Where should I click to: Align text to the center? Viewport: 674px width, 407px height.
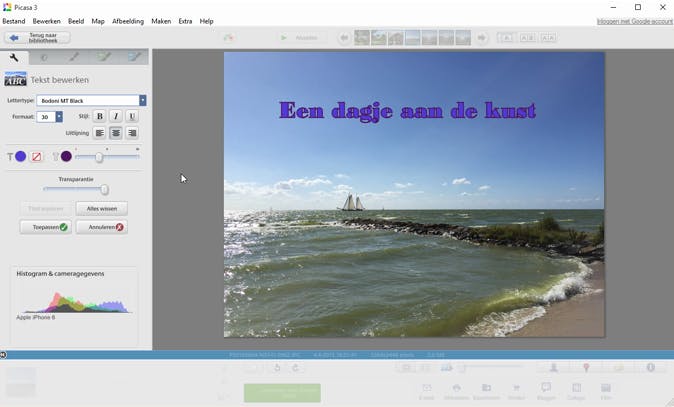116,133
